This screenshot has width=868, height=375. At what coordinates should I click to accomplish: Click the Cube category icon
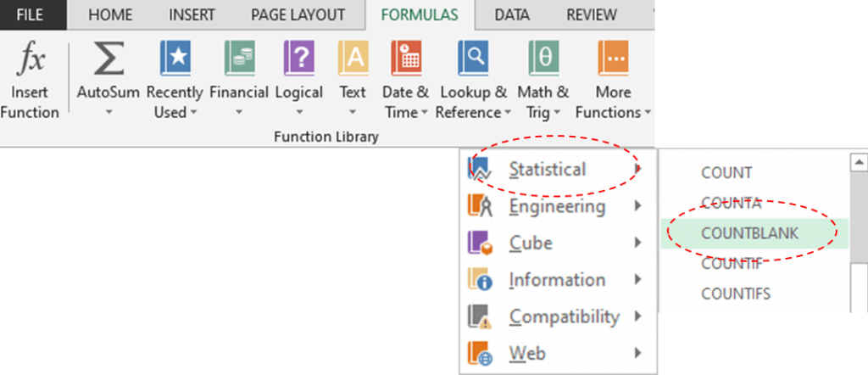[x=480, y=243]
